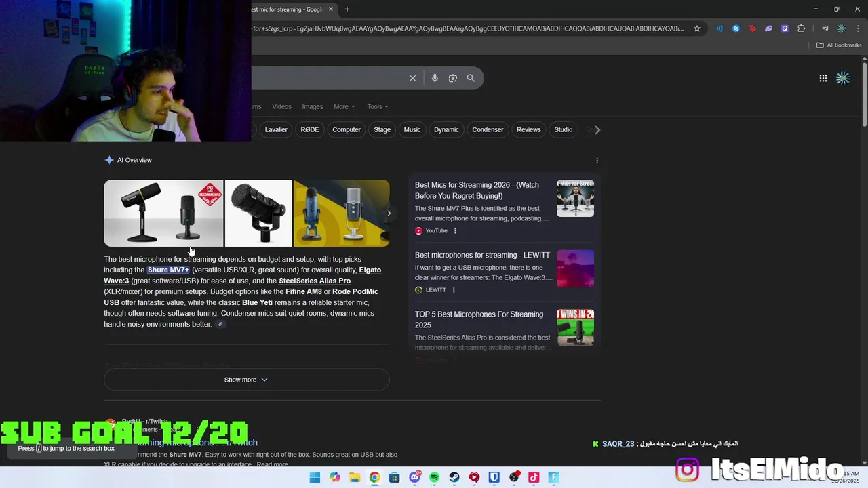Open Chrome profile avatar in toolbar
The height and width of the screenshot is (488, 868).
click(x=842, y=28)
